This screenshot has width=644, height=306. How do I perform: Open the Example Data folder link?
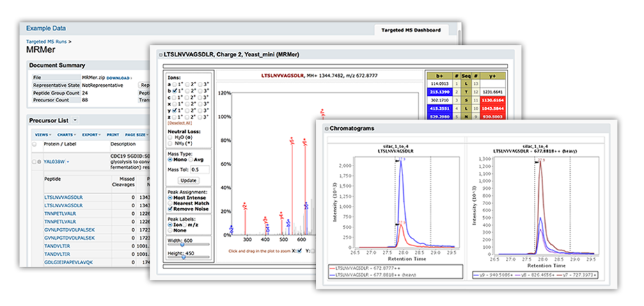45,29
